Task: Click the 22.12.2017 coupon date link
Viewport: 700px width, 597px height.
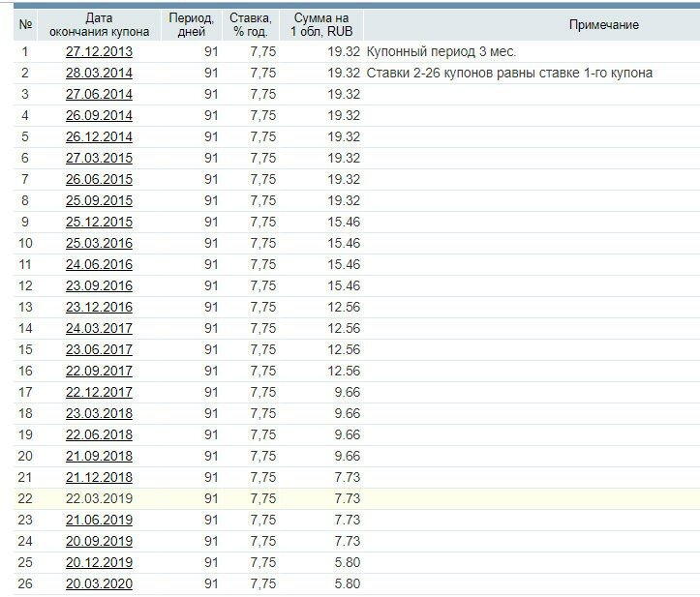Action: pyautogui.click(x=99, y=392)
